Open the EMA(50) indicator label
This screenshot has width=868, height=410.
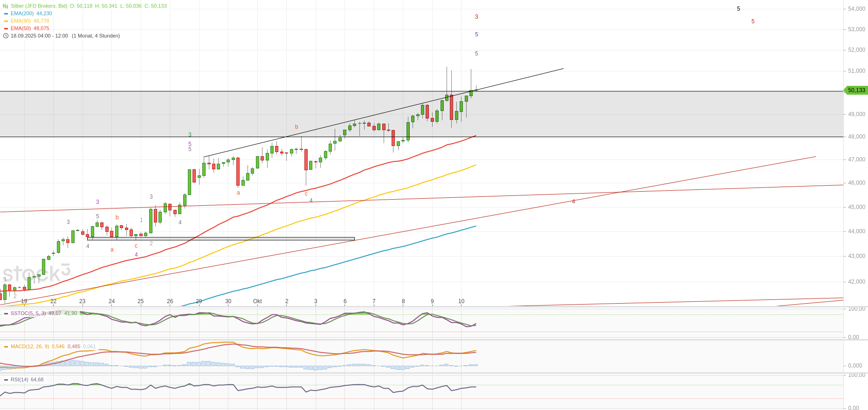[x=21, y=28]
